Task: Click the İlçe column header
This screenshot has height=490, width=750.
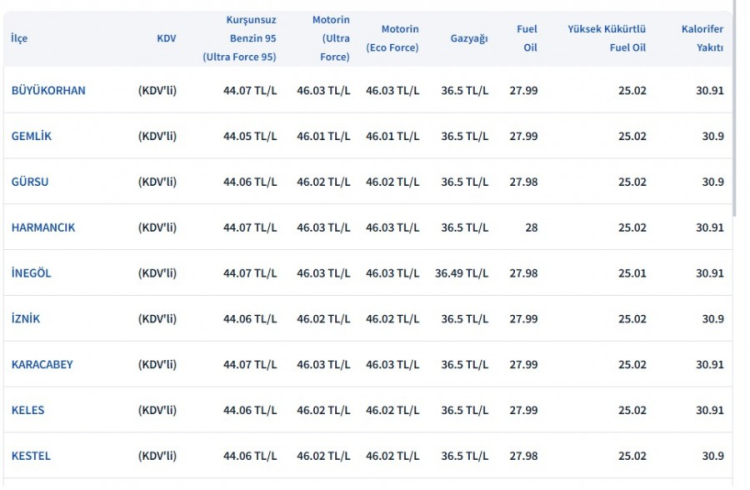Action: pyautogui.click(x=19, y=38)
